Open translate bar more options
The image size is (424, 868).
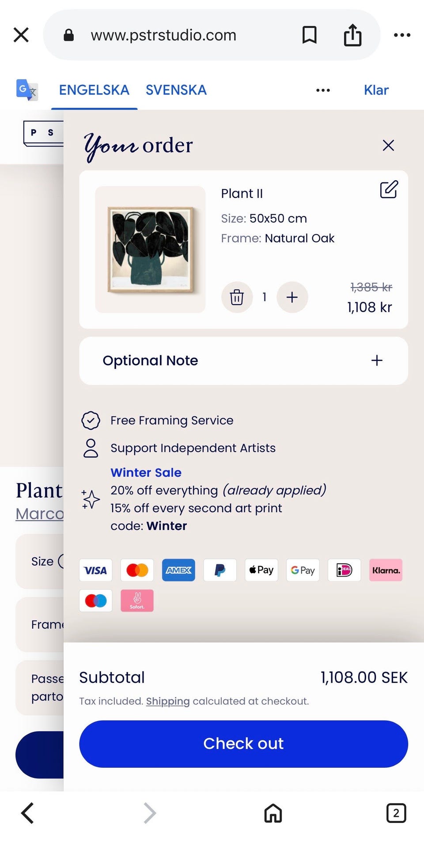(323, 90)
